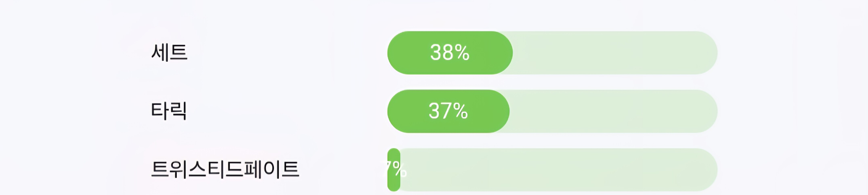Image resolution: width=868 pixels, height=195 pixels.
Task: Click the 세트 label
Action: pos(170,53)
